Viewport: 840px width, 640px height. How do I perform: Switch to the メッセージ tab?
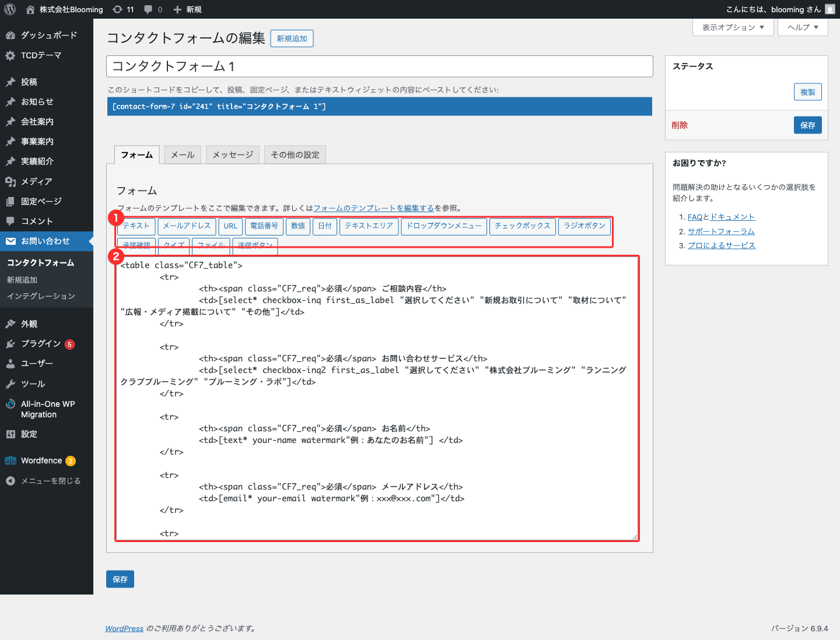[233, 154]
